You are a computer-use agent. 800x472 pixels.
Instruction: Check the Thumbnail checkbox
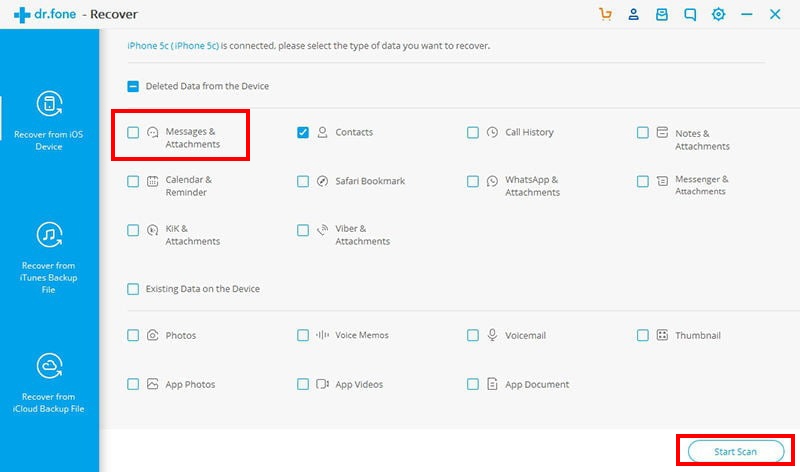tap(642, 335)
